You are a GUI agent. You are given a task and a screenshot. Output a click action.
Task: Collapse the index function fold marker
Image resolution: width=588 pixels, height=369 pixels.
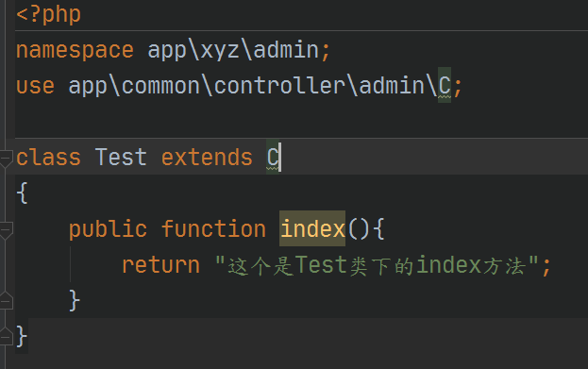pos(6,230)
